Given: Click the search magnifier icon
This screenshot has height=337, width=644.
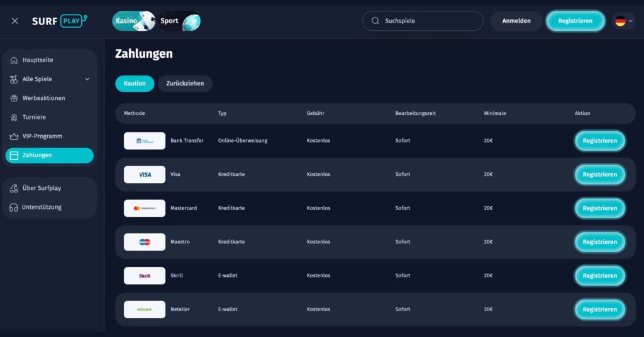Looking at the screenshot, I should pyautogui.click(x=375, y=21).
